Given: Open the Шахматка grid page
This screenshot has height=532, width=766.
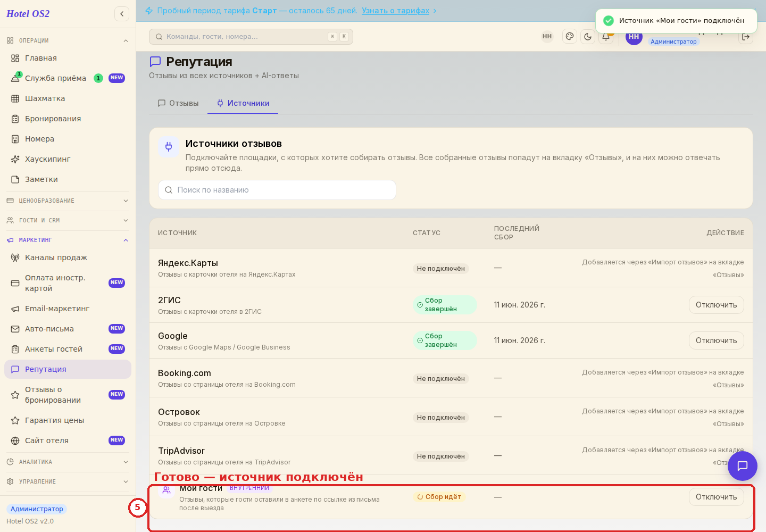Looking at the screenshot, I should (68, 98).
